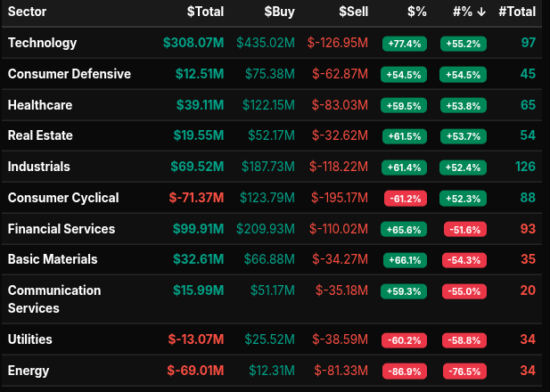The image size is (550, 392).
Task: Click the $% column header
Action: (416, 12)
